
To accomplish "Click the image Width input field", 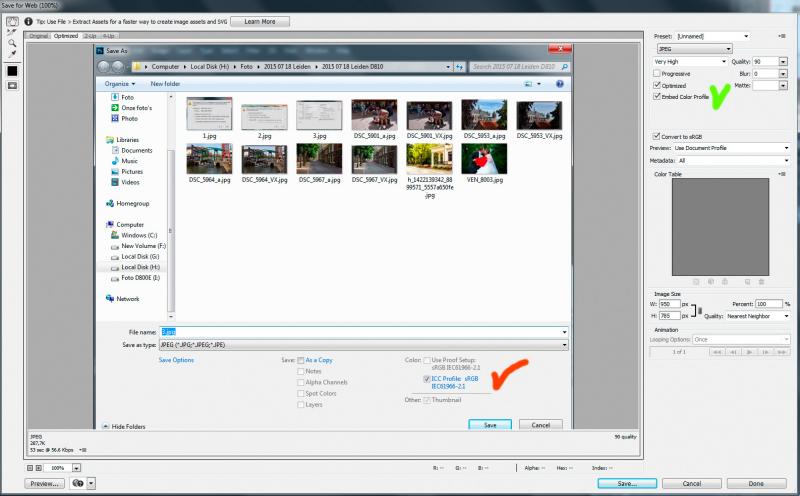I will (669, 304).
